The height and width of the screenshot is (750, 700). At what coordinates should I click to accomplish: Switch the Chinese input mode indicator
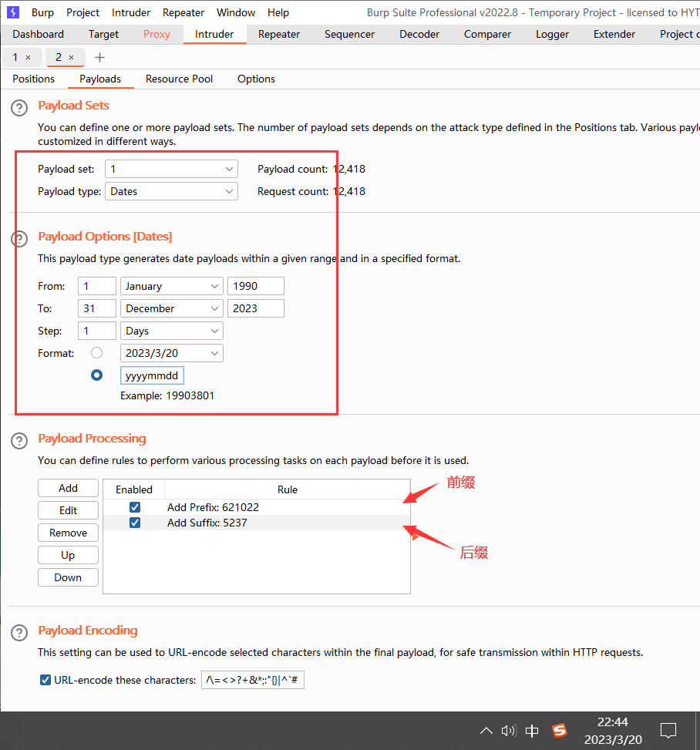532,731
